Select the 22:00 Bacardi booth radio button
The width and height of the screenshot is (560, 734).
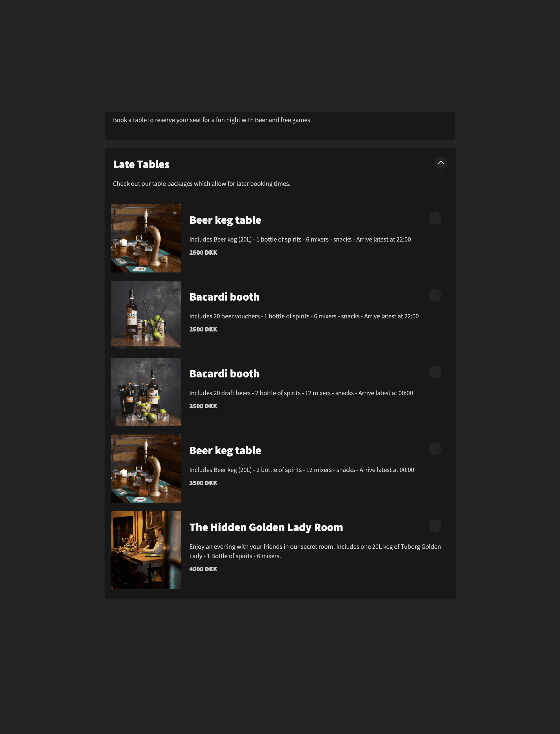435,295
